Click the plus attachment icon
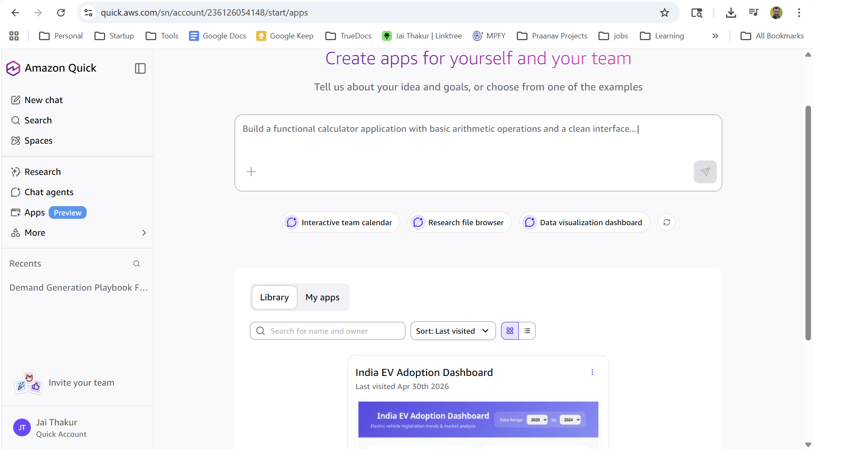The height and width of the screenshot is (449, 868). tap(251, 171)
